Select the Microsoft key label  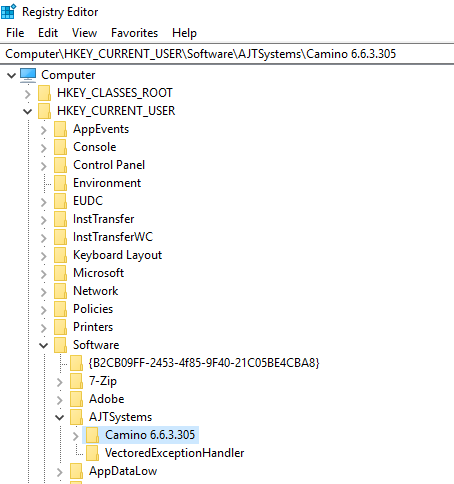pos(98,273)
